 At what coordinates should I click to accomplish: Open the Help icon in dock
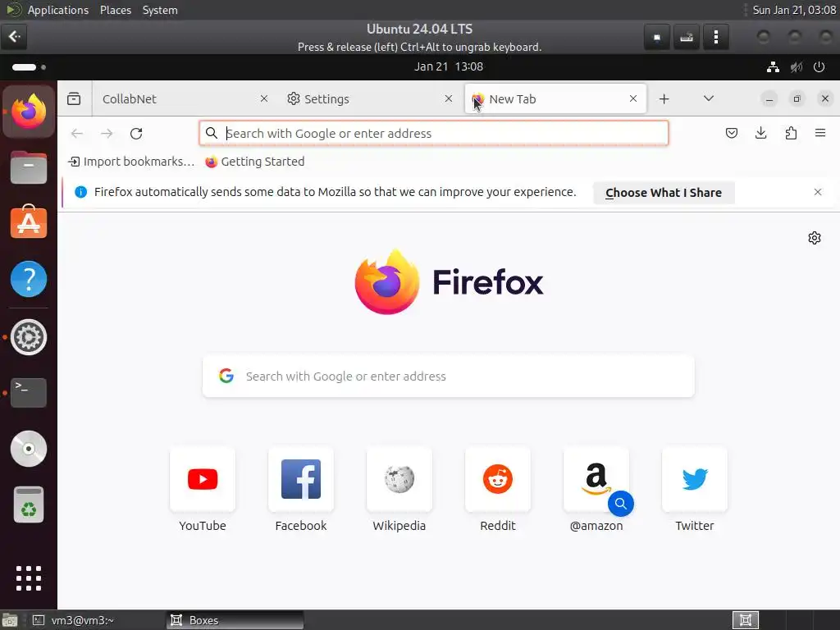tap(29, 279)
